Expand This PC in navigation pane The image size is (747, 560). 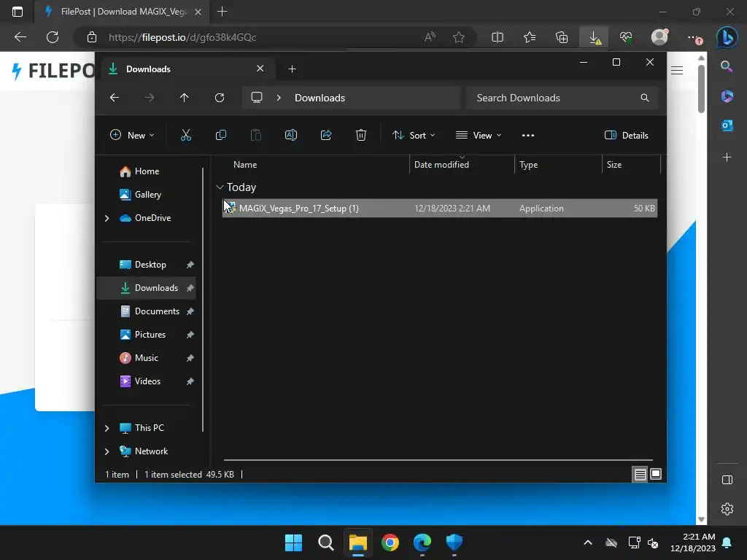(107, 428)
